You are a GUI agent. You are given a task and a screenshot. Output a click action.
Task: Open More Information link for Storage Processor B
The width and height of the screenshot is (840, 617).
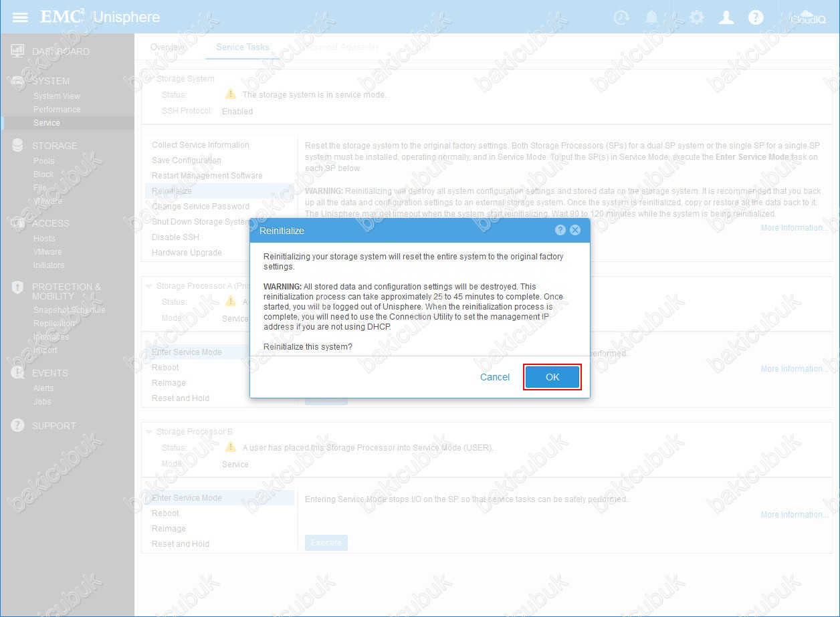[x=795, y=515]
